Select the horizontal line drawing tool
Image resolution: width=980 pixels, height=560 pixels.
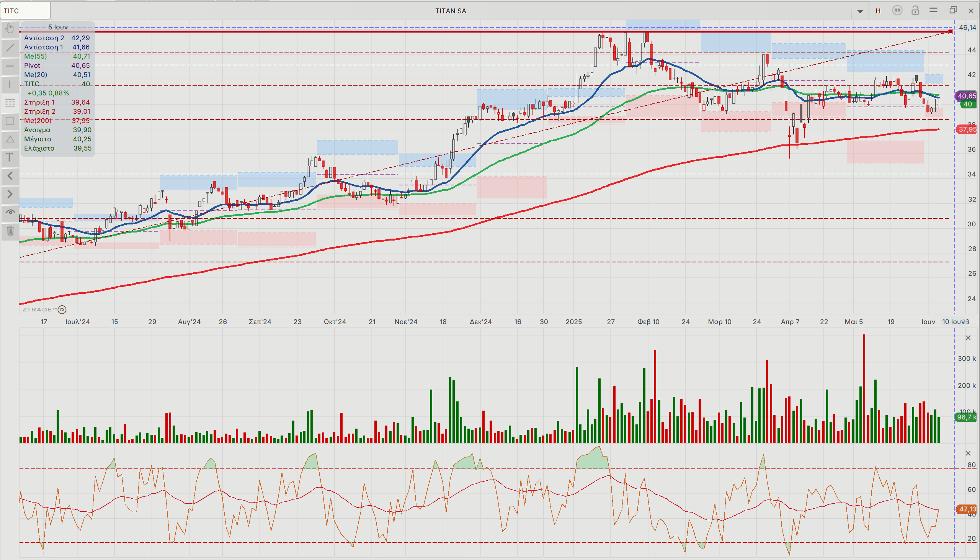pyautogui.click(x=10, y=66)
